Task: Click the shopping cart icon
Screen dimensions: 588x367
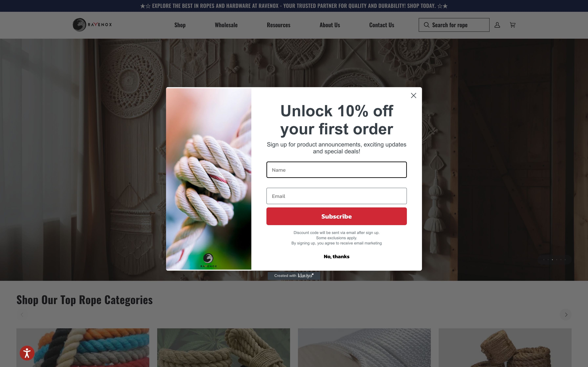Action: tap(513, 25)
